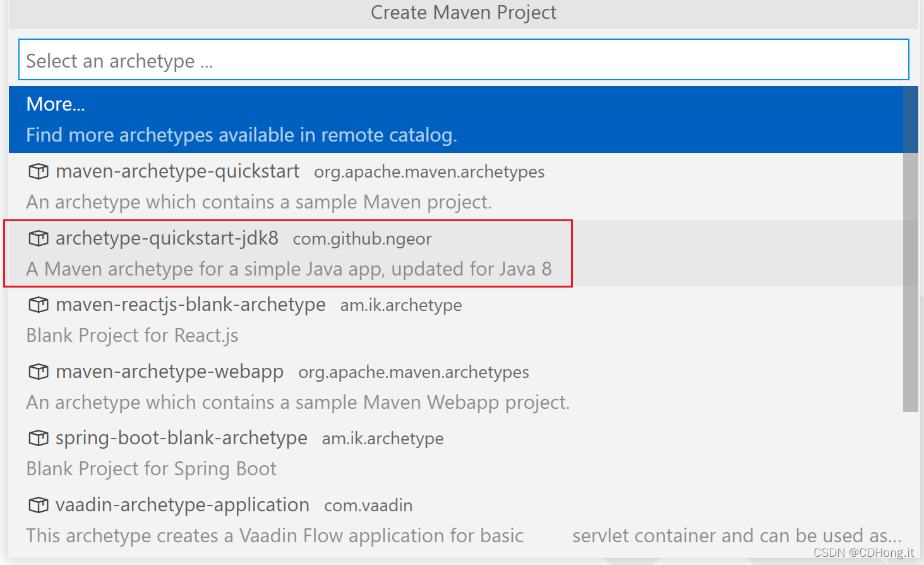This screenshot has height=565, width=924.
Task: Click org.apache.maven.archetypes beside maven-archetype-quickstart
Action: point(429,172)
